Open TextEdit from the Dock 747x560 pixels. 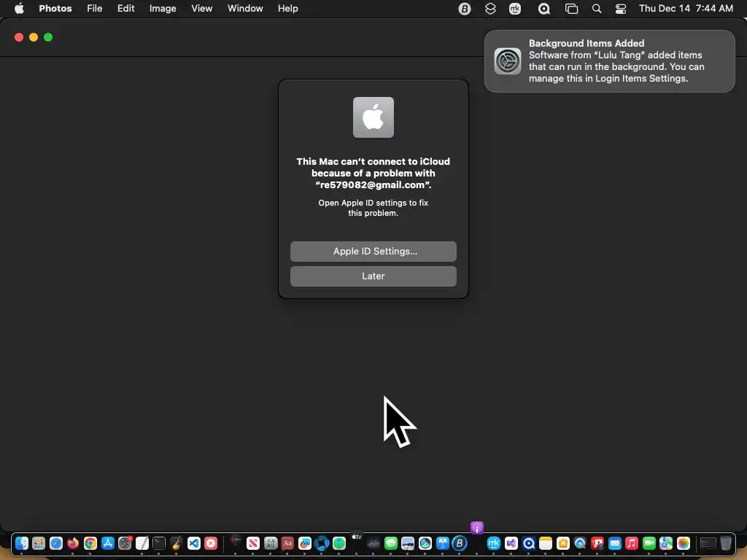pyautogui.click(x=142, y=543)
